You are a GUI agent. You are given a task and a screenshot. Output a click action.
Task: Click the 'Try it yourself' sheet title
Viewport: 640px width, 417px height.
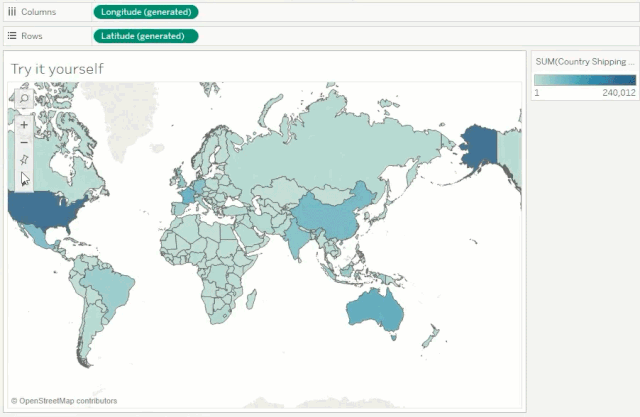pos(57,69)
